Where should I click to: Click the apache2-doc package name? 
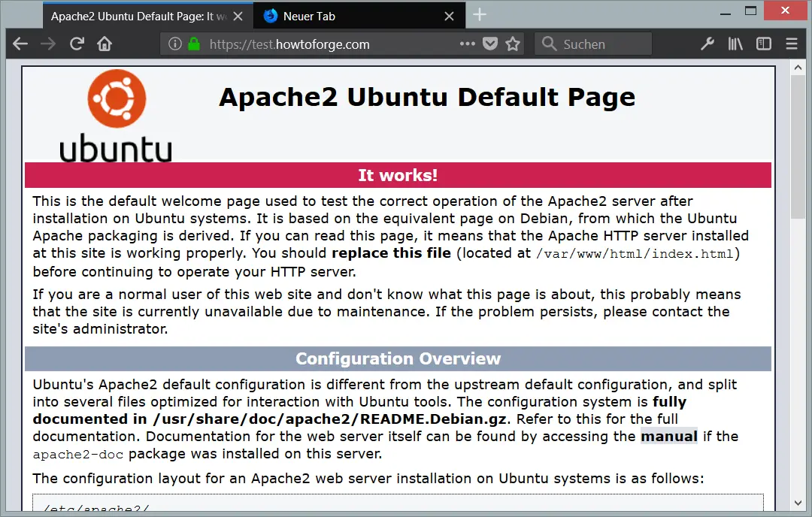coord(78,455)
